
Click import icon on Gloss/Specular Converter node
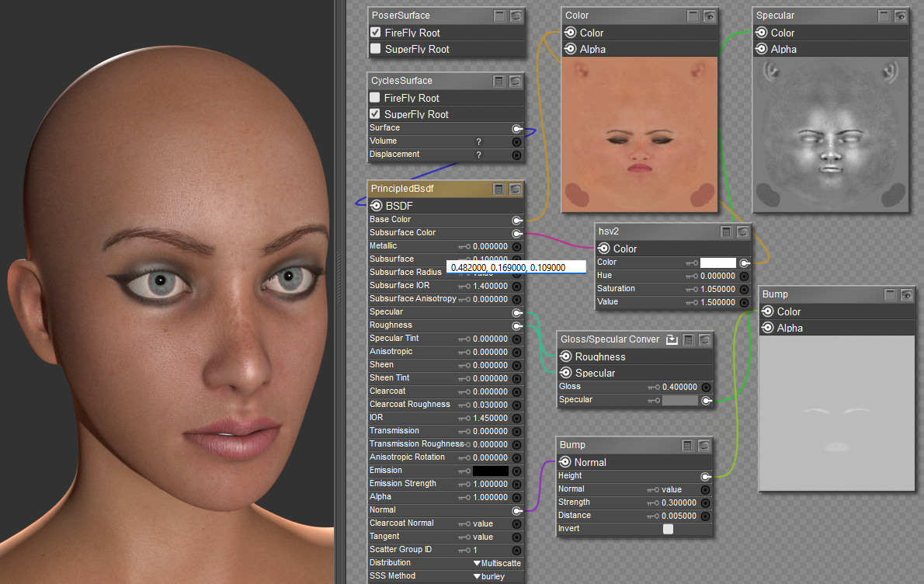(672, 339)
